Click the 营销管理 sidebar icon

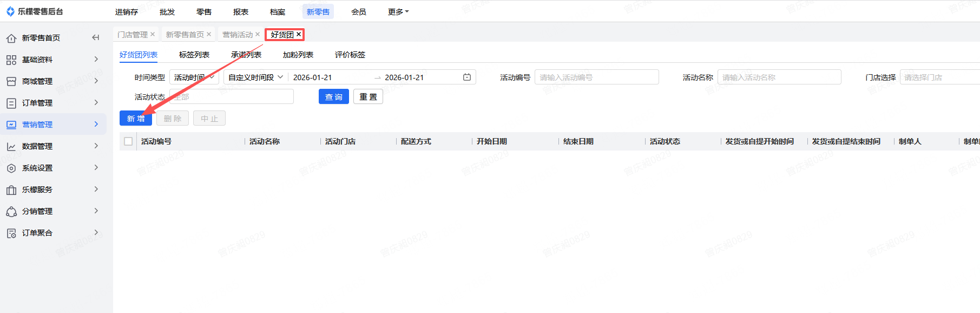[11, 125]
